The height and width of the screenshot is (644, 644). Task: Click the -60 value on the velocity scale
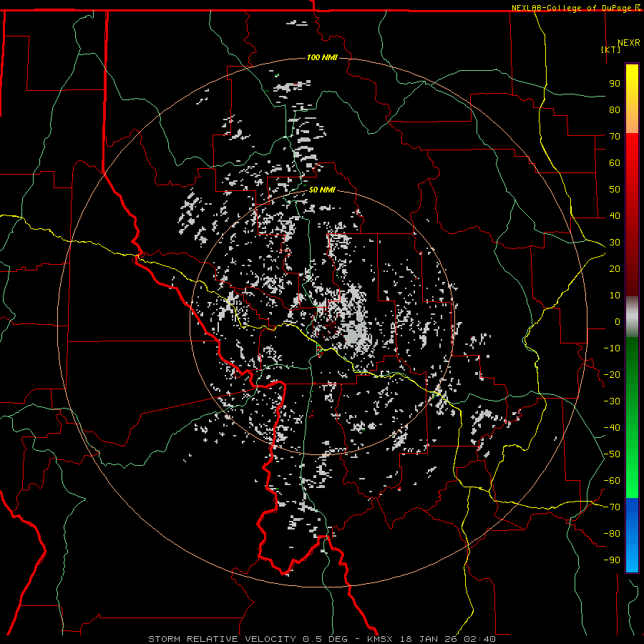[x=612, y=481]
